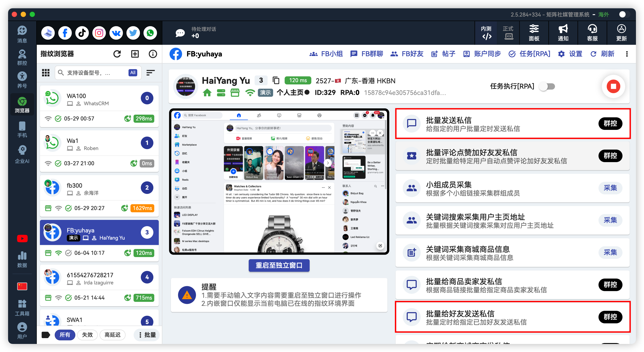Select the fb300 browser entry
The image size is (644, 352).
[99, 196]
